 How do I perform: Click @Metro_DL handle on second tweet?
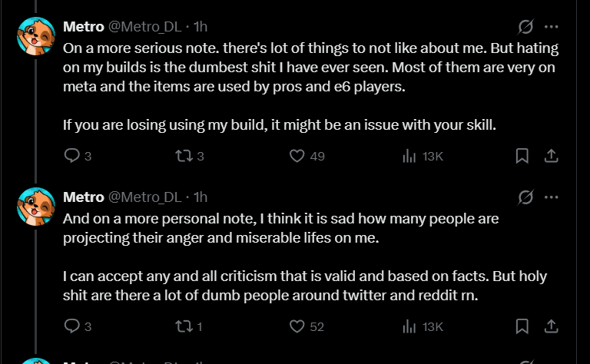pyautogui.click(x=145, y=197)
